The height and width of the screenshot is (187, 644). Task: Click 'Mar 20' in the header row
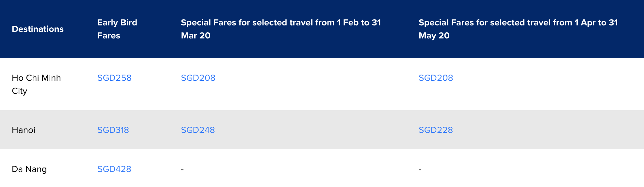pyautogui.click(x=196, y=36)
